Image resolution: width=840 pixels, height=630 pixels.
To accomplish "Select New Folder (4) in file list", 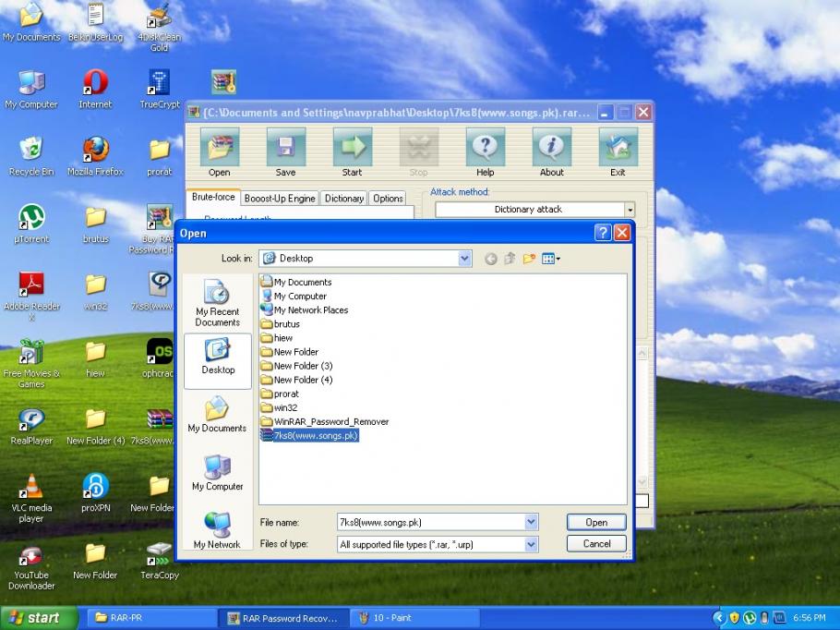I will pos(297,381).
